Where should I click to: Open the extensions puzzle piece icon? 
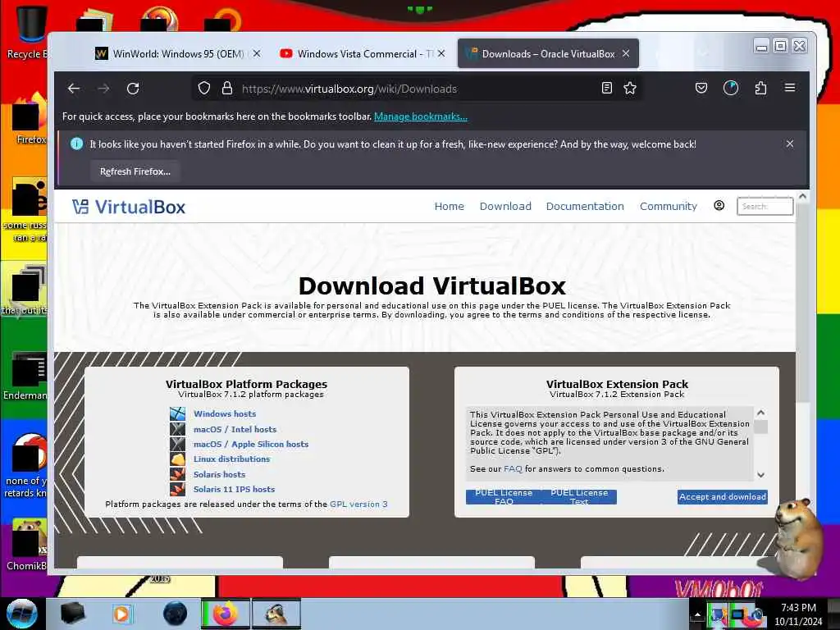pos(760,88)
